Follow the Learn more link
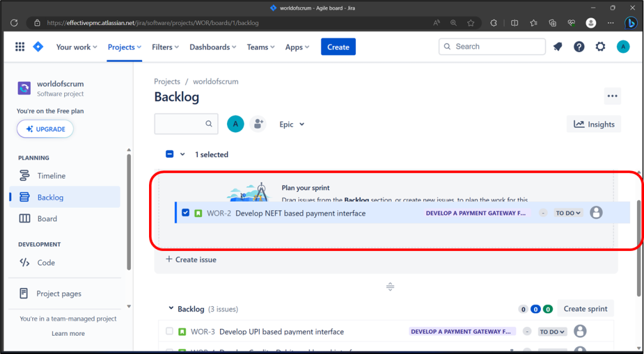644x354 pixels. pos(68,333)
